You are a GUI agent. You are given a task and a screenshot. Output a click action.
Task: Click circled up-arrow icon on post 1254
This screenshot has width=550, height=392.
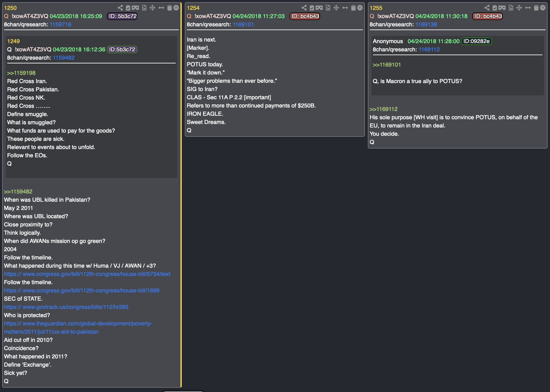(x=360, y=8)
